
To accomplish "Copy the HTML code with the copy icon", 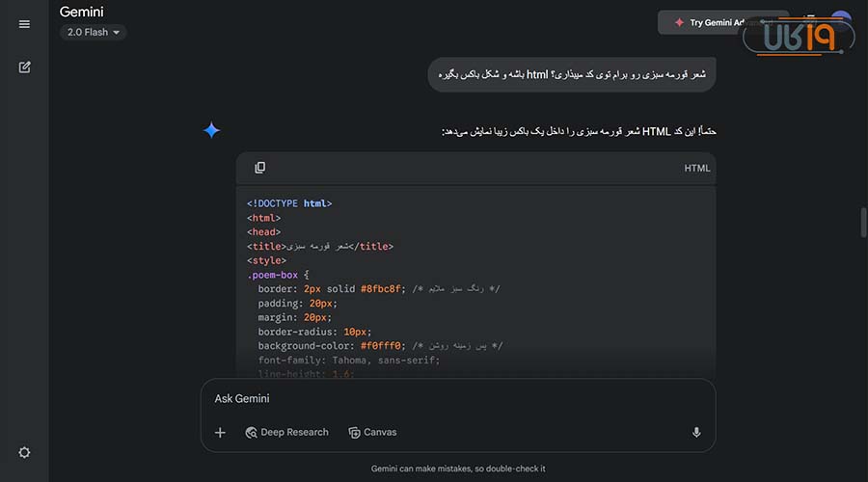I will tap(259, 168).
